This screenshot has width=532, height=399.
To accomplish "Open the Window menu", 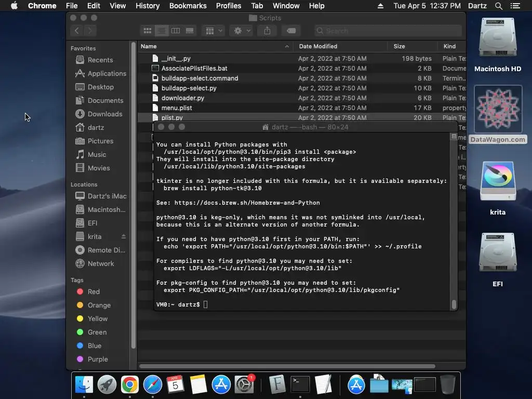I will (286, 6).
